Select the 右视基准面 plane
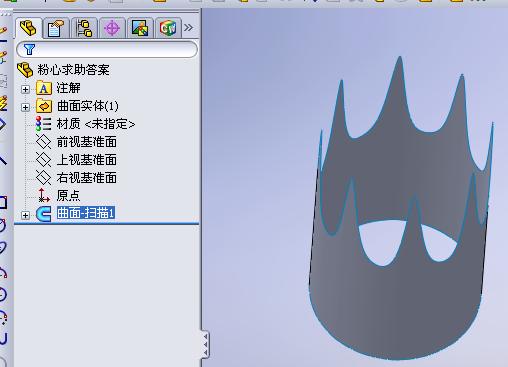Viewport: 508px width, 367px height. point(87,178)
